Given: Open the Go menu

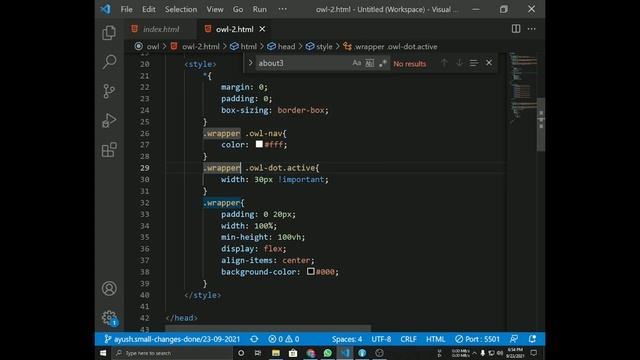Looking at the screenshot, I should [x=238, y=9].
